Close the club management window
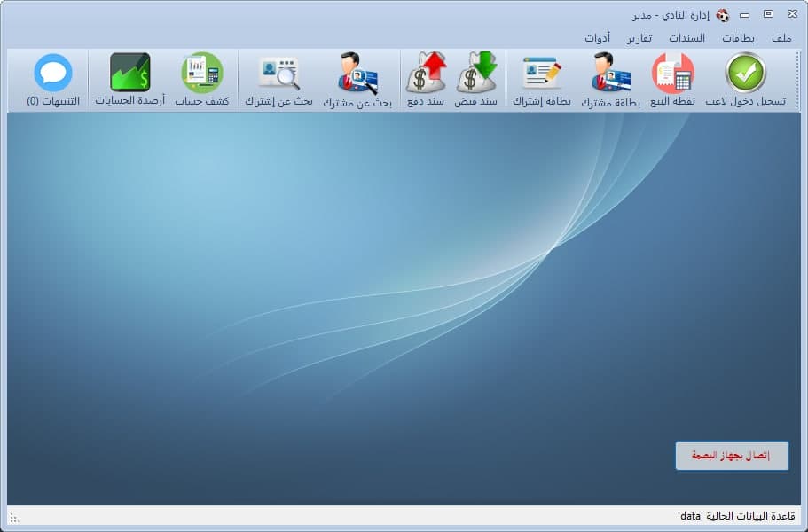Image resolution: width=808 pixels, height=532 pixels. [x=793, y=14]
